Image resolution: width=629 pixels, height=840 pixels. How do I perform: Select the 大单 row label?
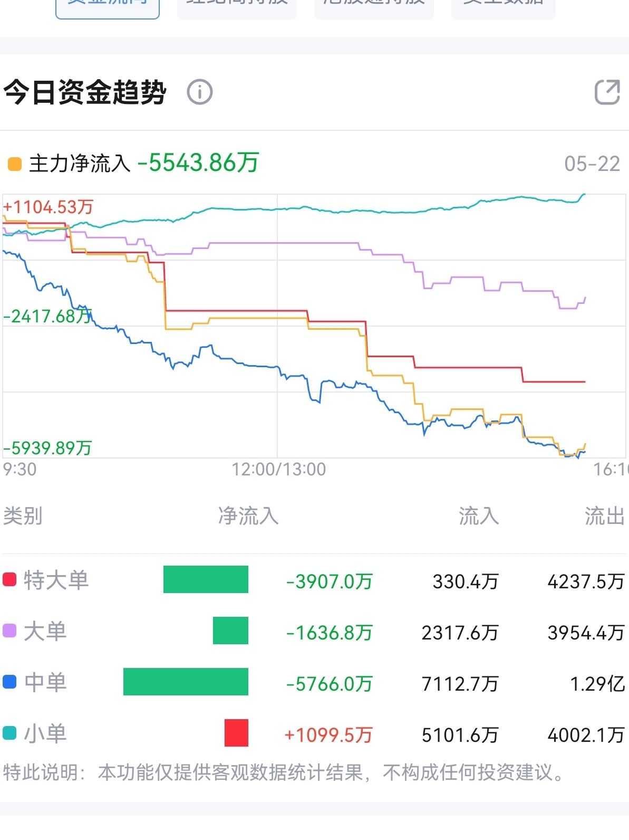tap(45, 631)
